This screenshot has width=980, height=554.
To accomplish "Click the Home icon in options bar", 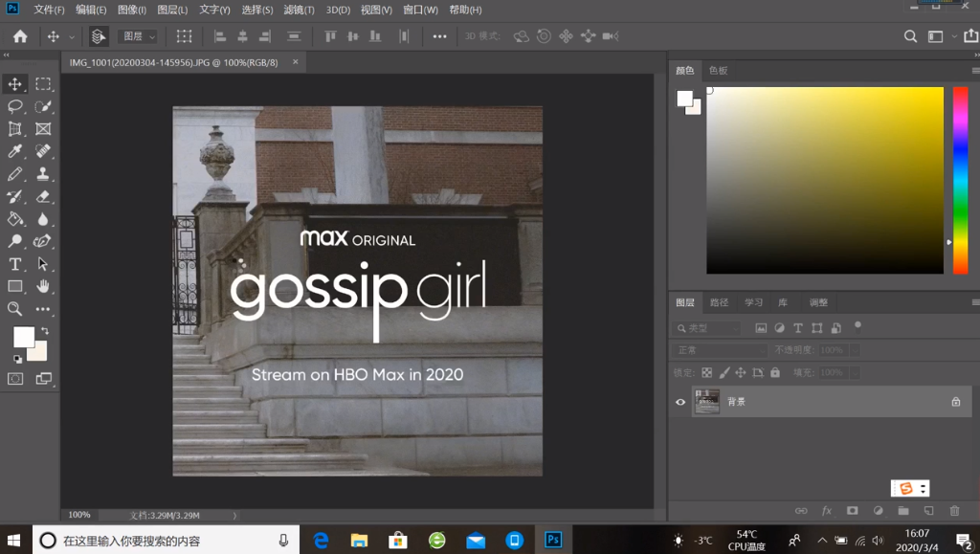I will coord(20,36).
